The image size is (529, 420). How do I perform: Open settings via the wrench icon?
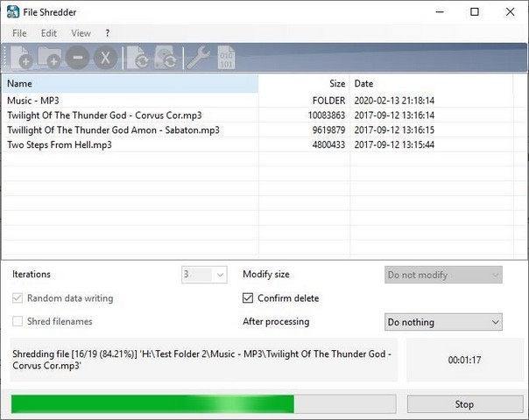coord(198,58)
